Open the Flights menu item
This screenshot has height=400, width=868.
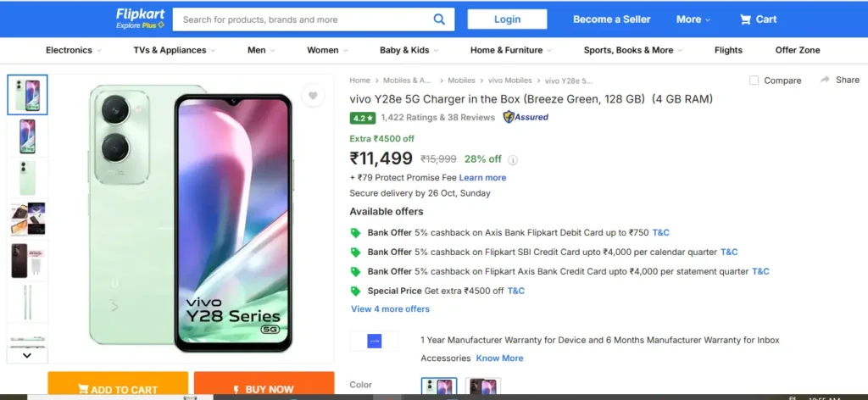click(728, 50)
